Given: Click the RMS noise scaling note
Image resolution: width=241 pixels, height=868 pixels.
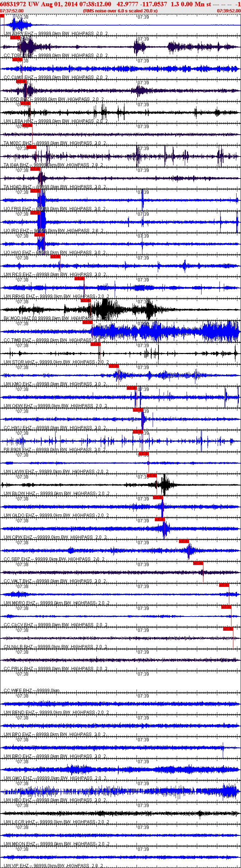Looking at the screenshot, I should pos(120,11).
